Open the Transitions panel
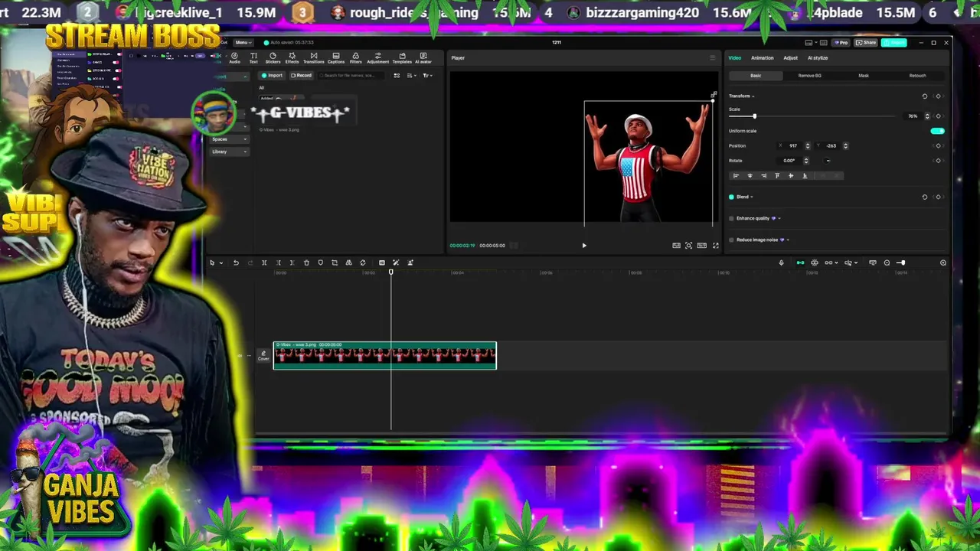Viewport: 980px width, 551px height. 313,57
